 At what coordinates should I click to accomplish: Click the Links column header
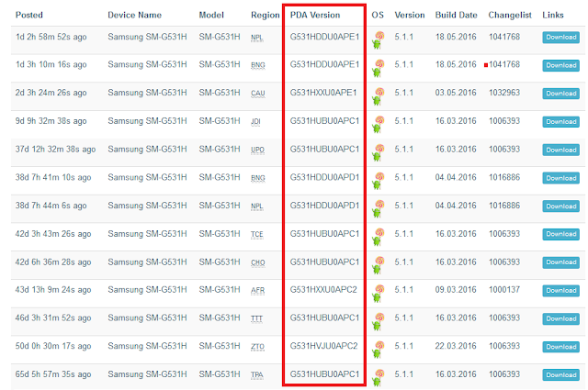[x=553, y=15]
